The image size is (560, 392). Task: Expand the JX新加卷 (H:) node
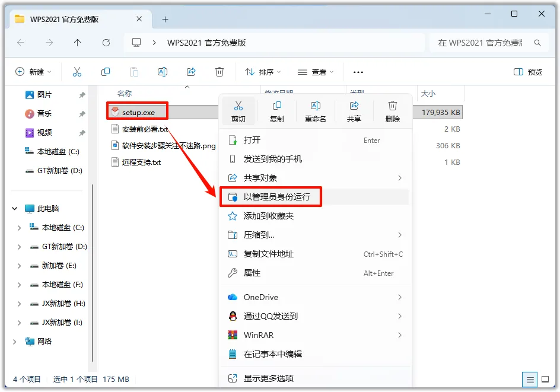20,304
